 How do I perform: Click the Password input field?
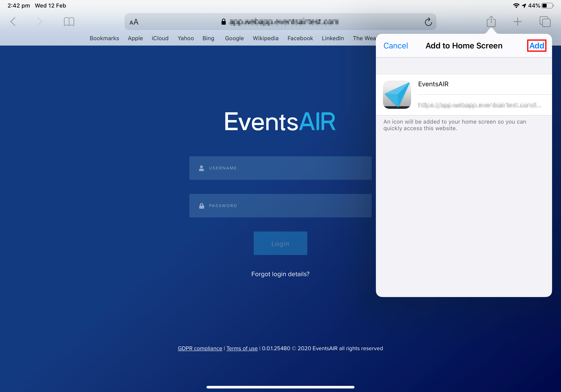(x=280, y=206)
